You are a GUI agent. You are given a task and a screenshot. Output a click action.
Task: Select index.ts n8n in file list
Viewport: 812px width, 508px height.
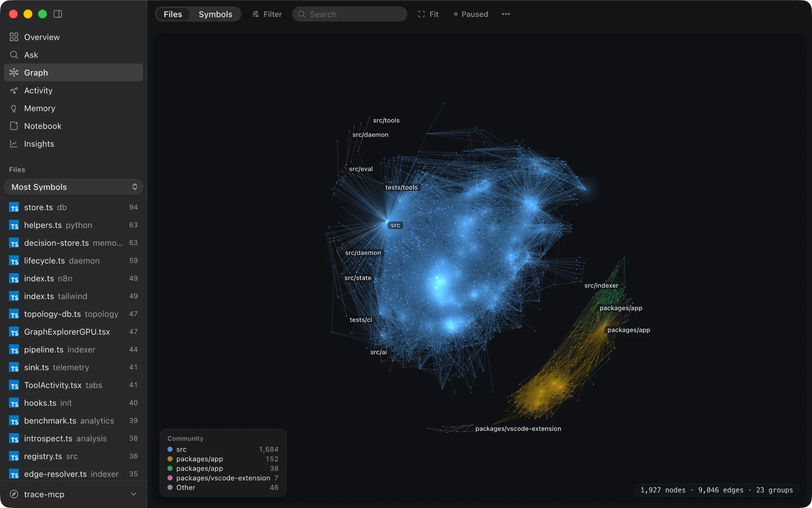pyautogui.click(x=73, y=279)
